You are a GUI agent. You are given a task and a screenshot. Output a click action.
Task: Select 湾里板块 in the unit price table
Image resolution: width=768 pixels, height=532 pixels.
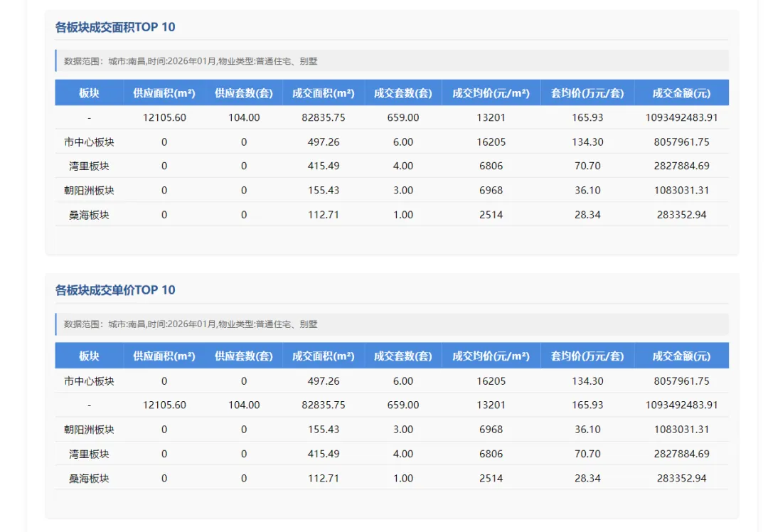click(x=89, y=454)
